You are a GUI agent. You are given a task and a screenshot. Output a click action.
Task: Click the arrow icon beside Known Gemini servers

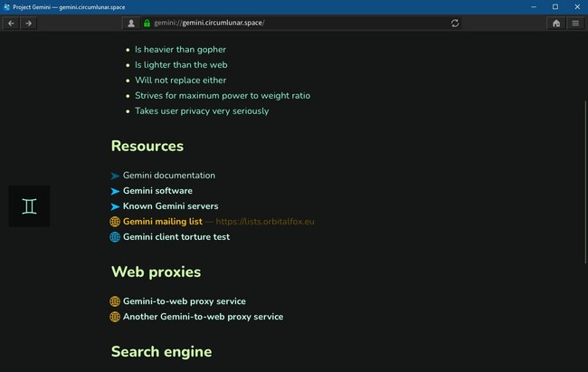point(115,206)
